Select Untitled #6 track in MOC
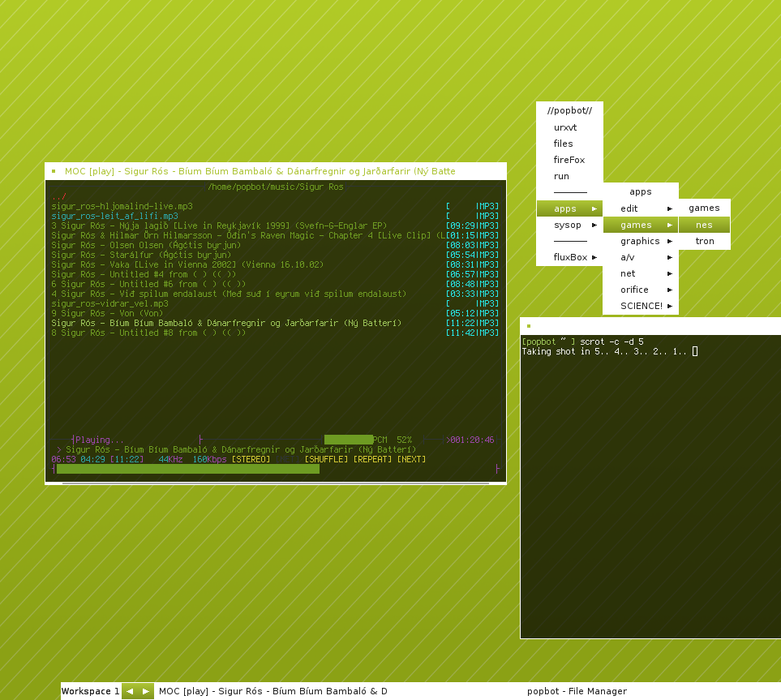 [x=275, y=284]
